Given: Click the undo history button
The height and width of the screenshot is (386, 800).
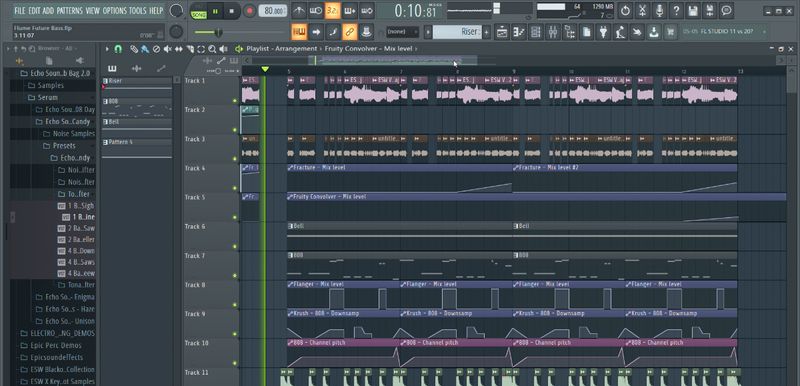Looking at the screenshot, I should [625, 10].
